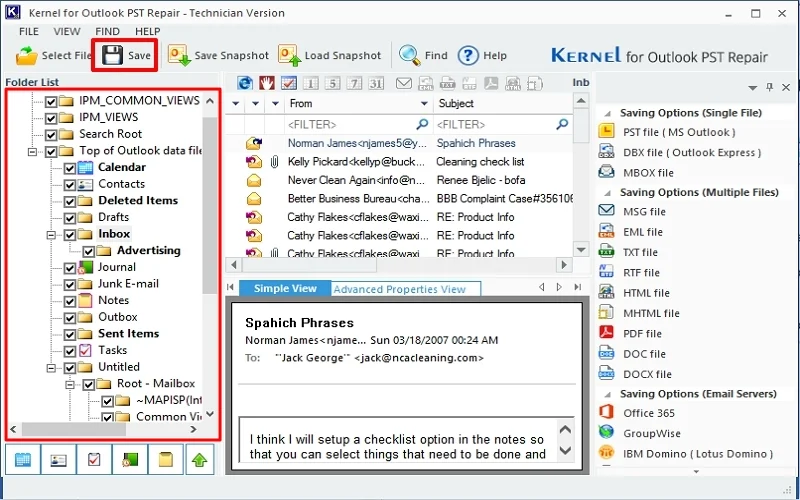Click the Help question mark icon

pyautogui.click(x=468, y=56)
